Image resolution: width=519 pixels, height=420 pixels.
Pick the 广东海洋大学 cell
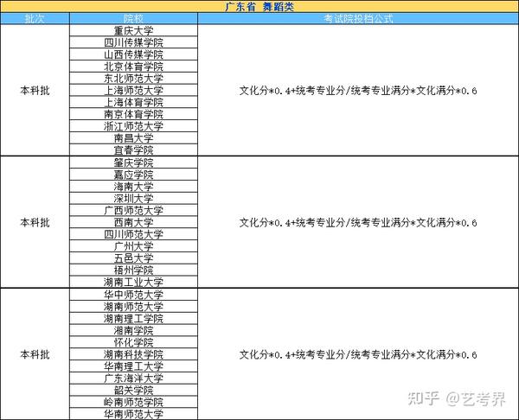coord(133,378)
